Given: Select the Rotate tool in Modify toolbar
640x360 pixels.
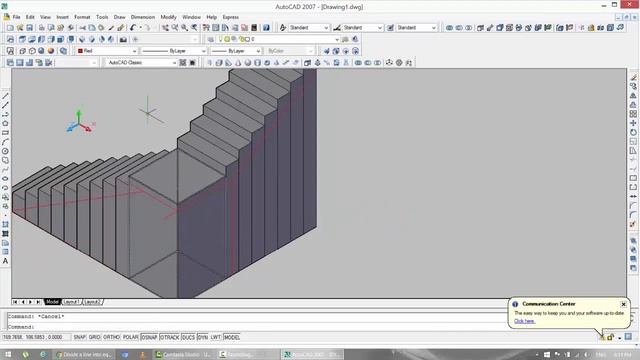Looking at the screenshot, I should point(633,132).
